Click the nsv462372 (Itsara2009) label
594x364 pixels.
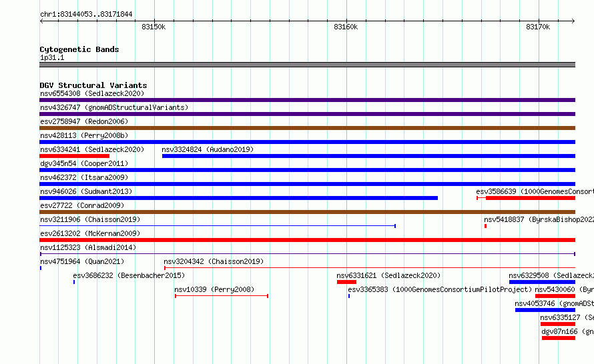coord(84,177)
